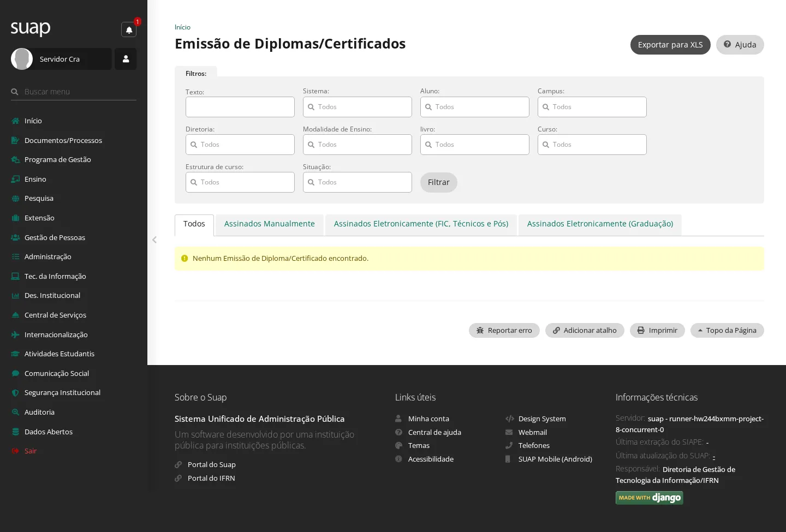Open Início in the sidebar menu

tap(33, 121)
